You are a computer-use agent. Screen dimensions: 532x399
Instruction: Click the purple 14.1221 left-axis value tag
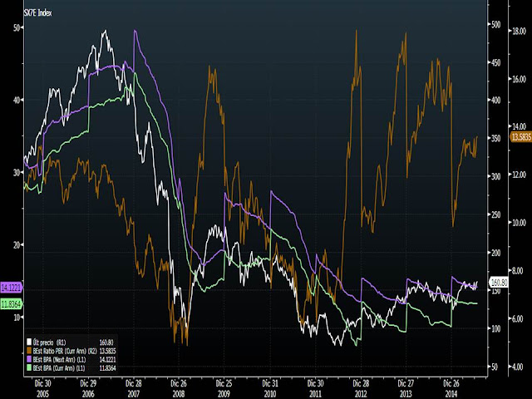tap(12, 288)
